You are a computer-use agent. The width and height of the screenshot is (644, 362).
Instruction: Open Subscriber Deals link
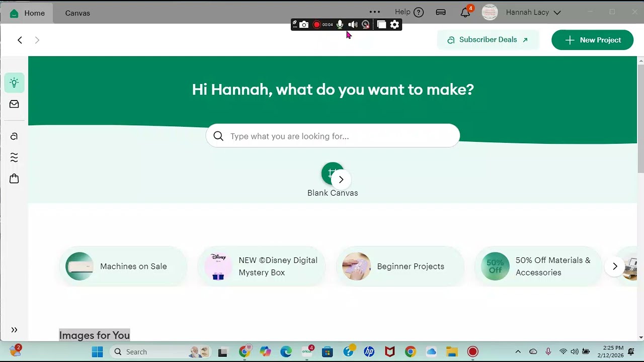(x=488, y=40)
